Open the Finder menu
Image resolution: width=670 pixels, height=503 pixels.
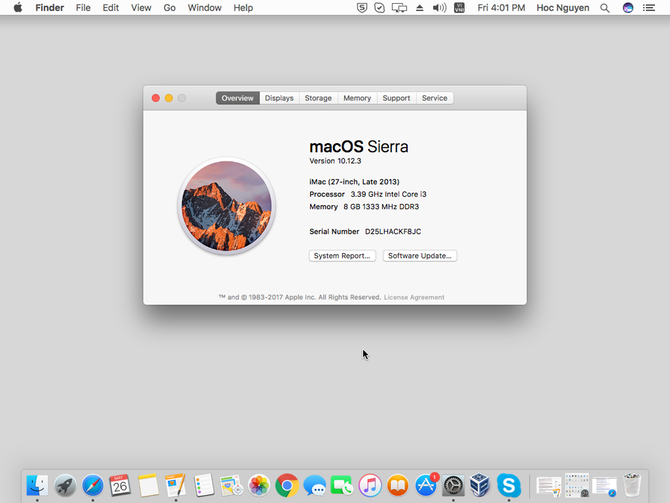[50, 8]
